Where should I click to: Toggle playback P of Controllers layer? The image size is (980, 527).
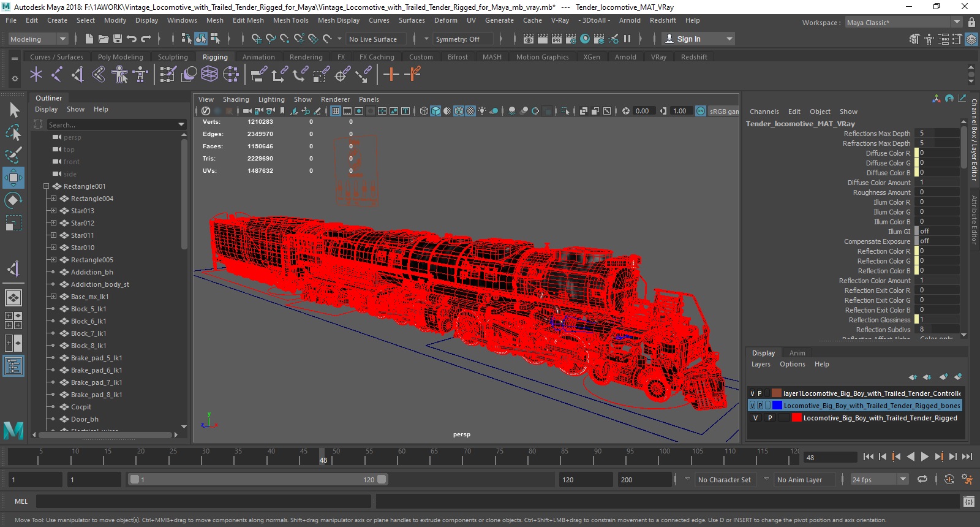(760, 393)
